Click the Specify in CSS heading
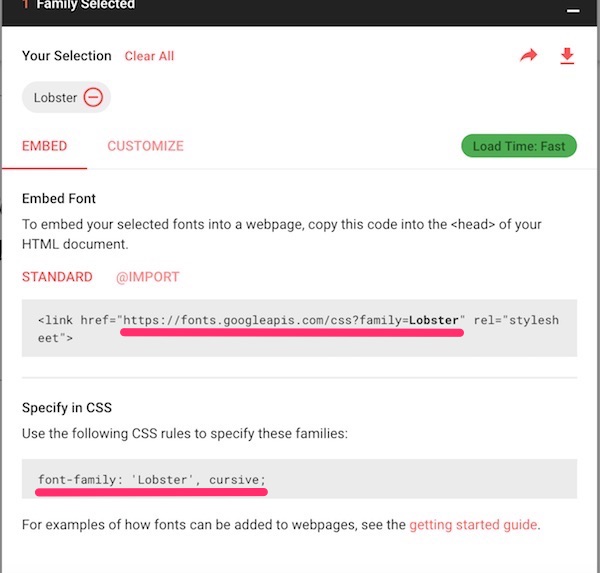 coord(67,408)
